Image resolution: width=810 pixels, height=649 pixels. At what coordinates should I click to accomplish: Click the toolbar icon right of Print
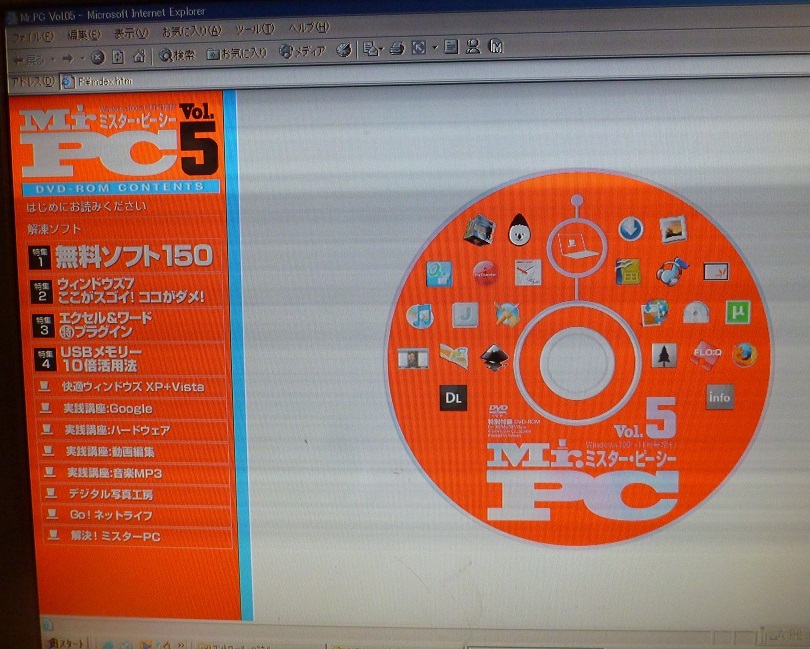(x=418, y=48)
